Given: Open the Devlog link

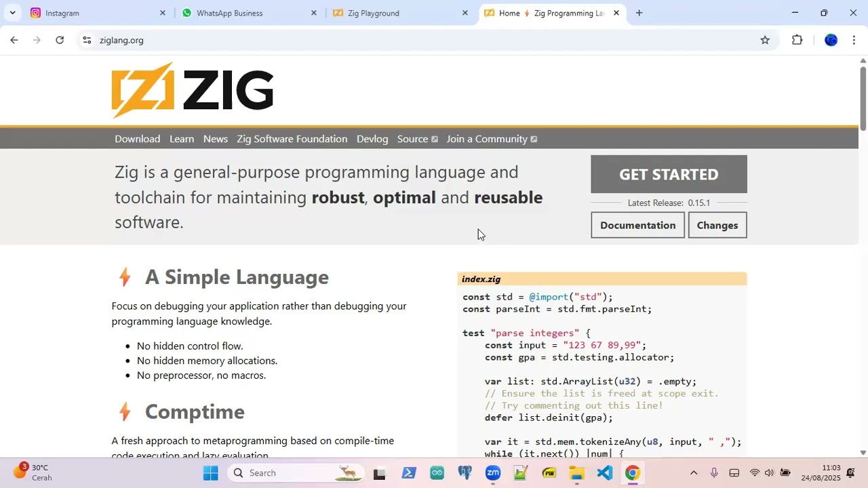Looking at the screenshot, I should pos(372,139).
